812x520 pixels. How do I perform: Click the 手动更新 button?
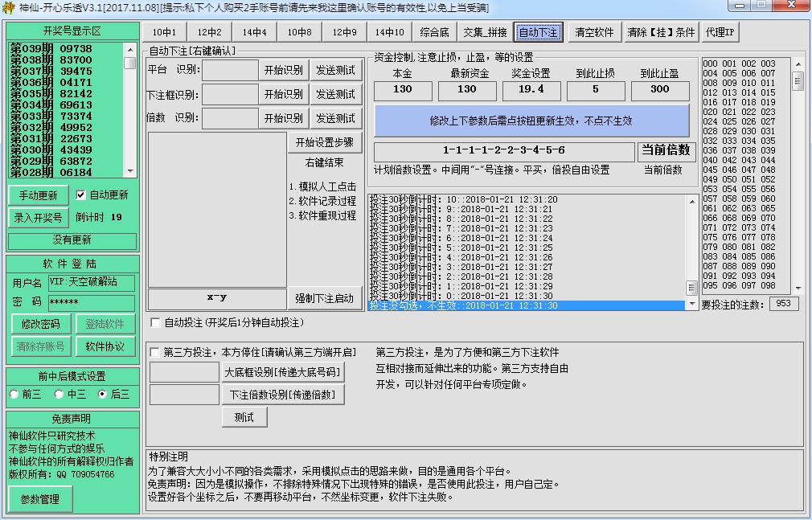coord(39,194)
